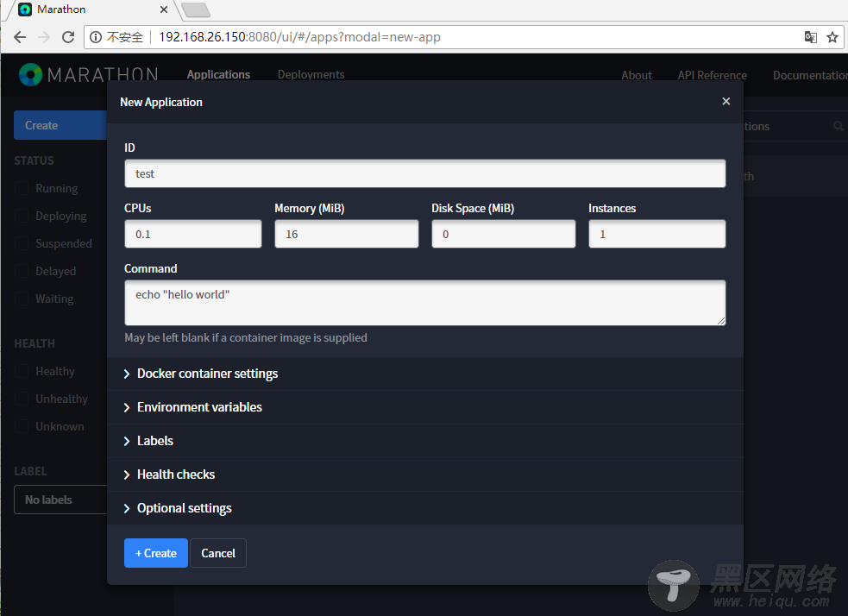Click the container image hint text
848x616 pixels.
pyautogui.click(x=246, y=338)
